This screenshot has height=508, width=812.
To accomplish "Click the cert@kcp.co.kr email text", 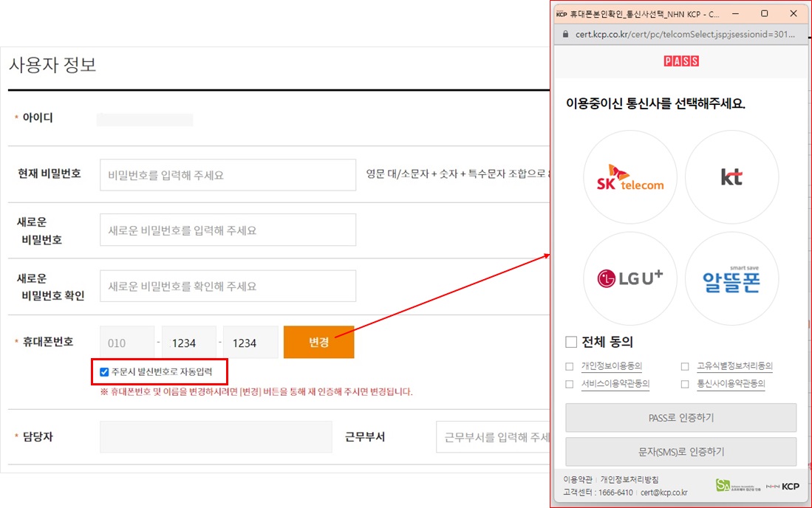I will point(664,492).
